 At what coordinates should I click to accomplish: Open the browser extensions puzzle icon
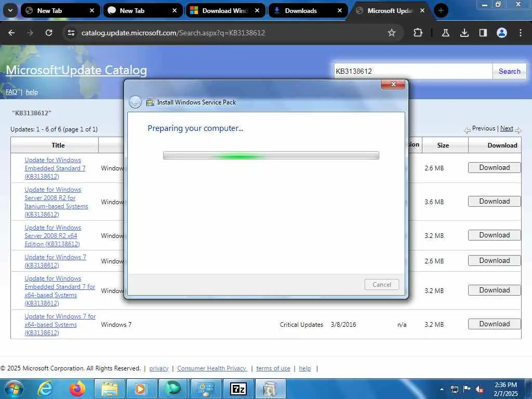pos(418,33)
